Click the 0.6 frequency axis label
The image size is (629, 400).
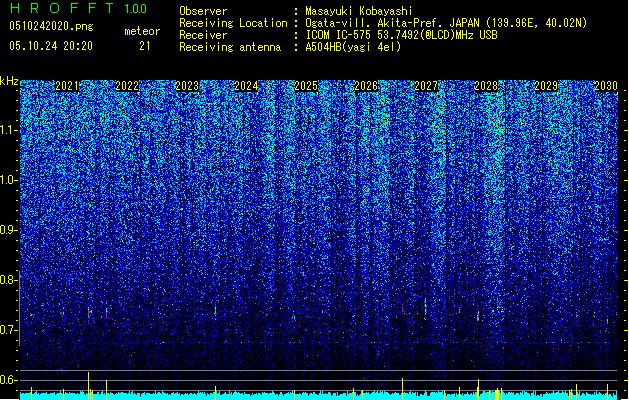point(9,380)
